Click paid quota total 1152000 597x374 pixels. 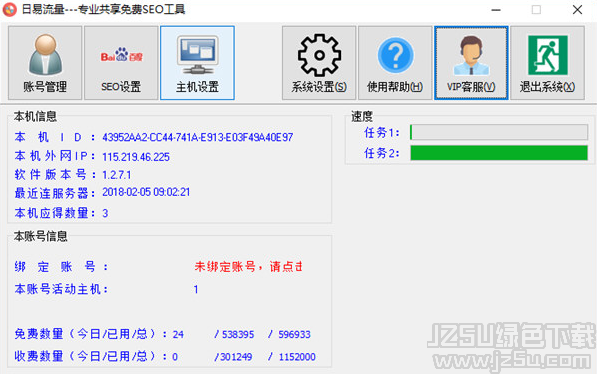(x=297, y=357)
